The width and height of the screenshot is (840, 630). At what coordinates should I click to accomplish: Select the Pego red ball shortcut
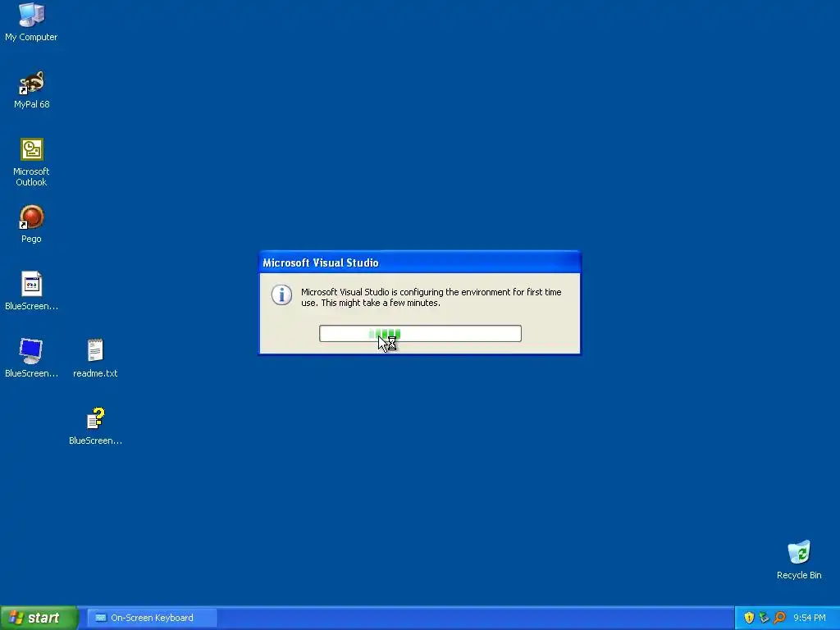tap(31, 225)
